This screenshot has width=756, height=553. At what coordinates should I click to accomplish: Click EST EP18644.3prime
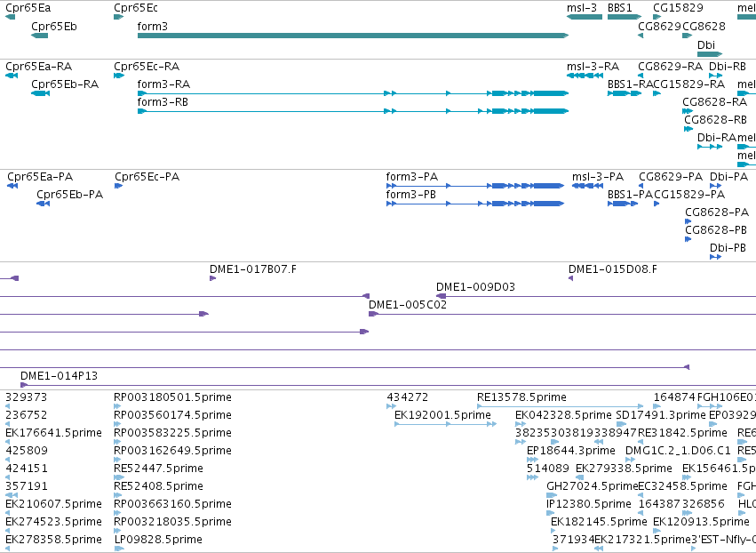point(571,451)
